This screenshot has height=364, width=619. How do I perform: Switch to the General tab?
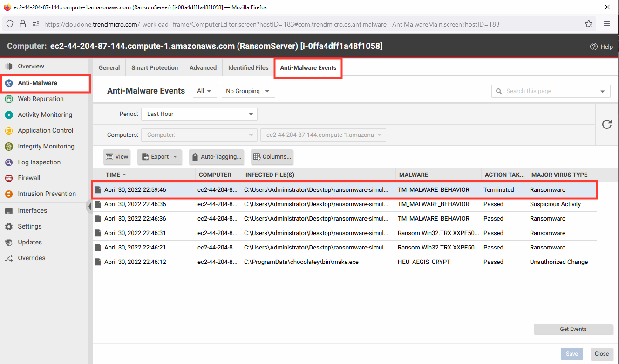(x=109, y=68)
